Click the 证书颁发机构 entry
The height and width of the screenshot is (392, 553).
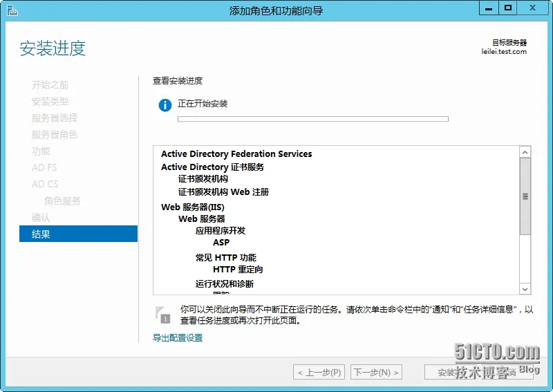click(x=203, y=179)
